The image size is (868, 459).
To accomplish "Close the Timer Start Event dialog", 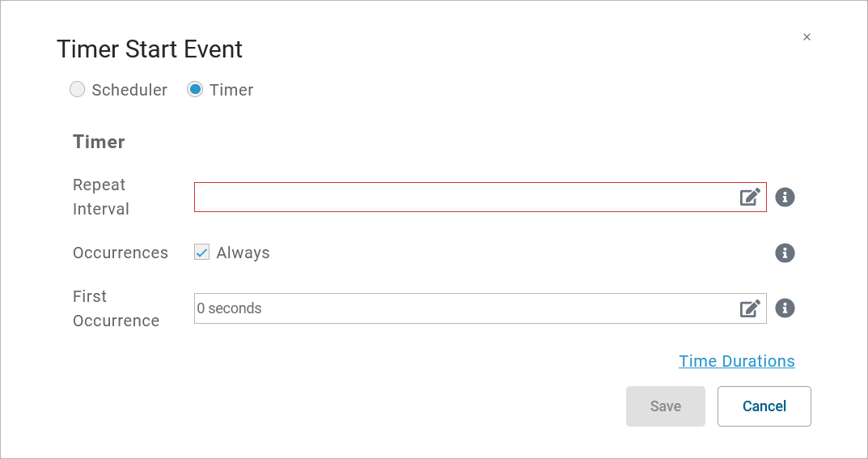I will pyautogui.click(x=807, y=37).
